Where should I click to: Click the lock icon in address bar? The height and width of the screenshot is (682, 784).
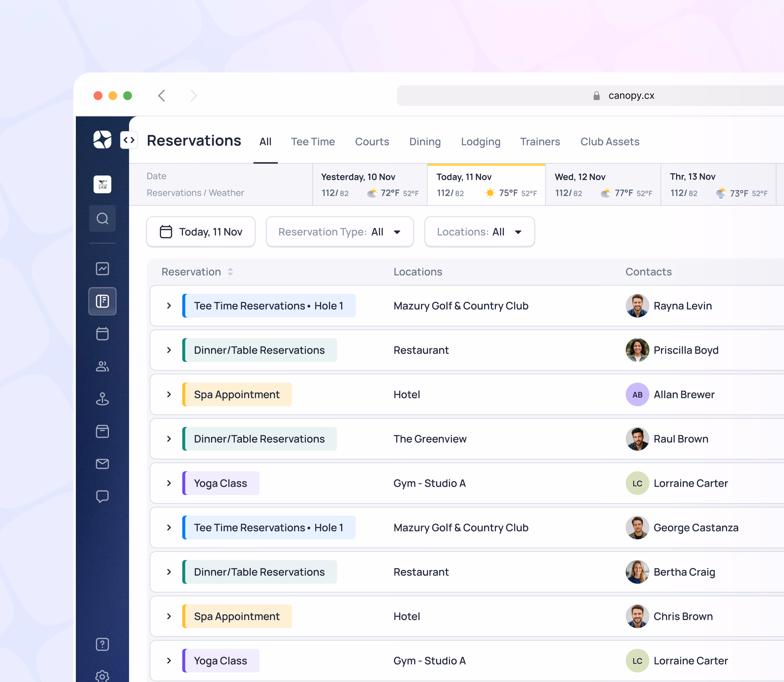[596, 96]
